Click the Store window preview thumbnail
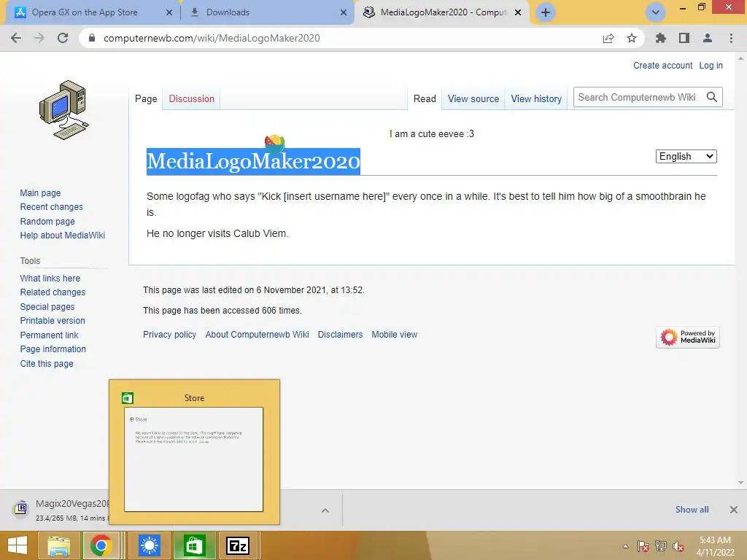Image resolution: width=747 pixels, height=560 pixels. click(193, 459)
